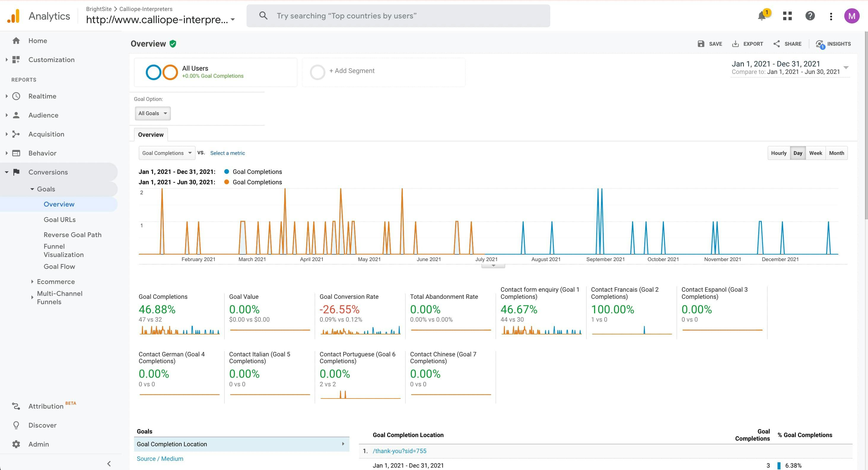Open Funnel Visualization in sidebar

tap(63, 251)
